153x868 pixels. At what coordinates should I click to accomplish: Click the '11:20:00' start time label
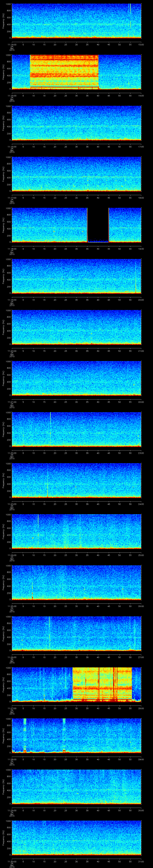(x=12, y=351)
